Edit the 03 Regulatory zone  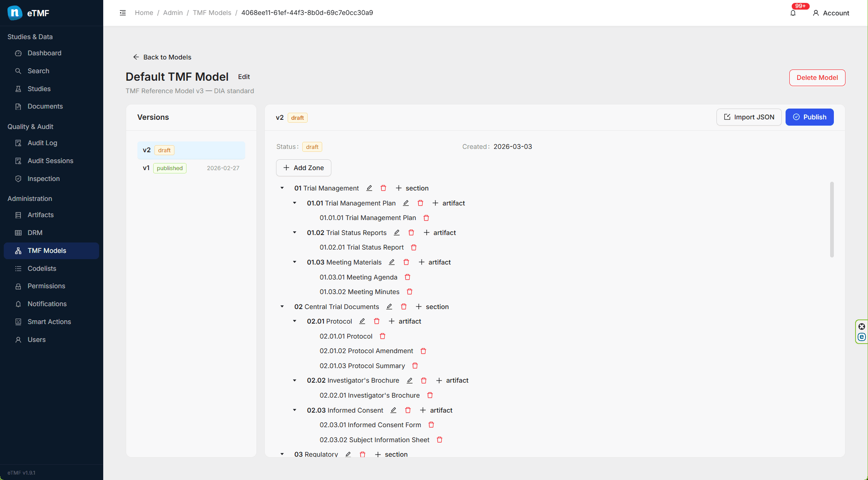click(x=348, y=454)
